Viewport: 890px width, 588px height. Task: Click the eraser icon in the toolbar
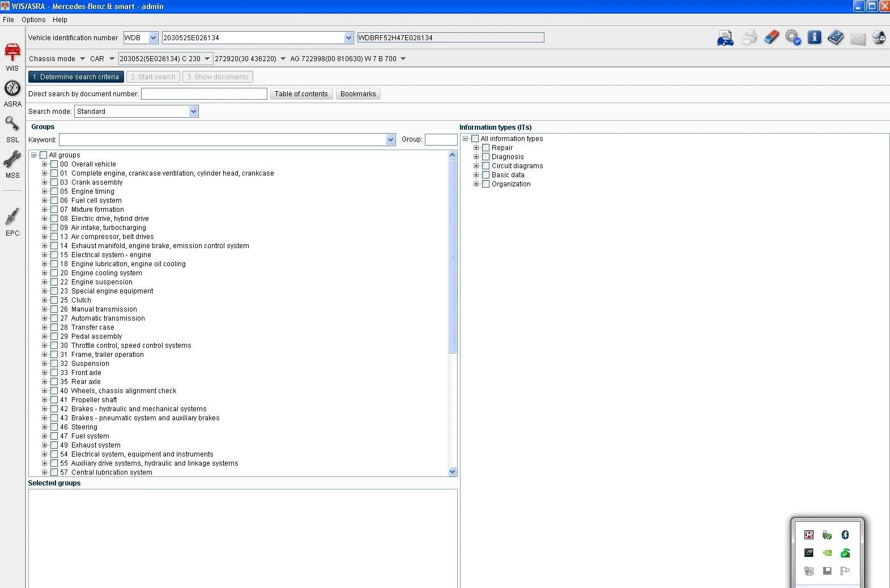click(x=771, y=38)
